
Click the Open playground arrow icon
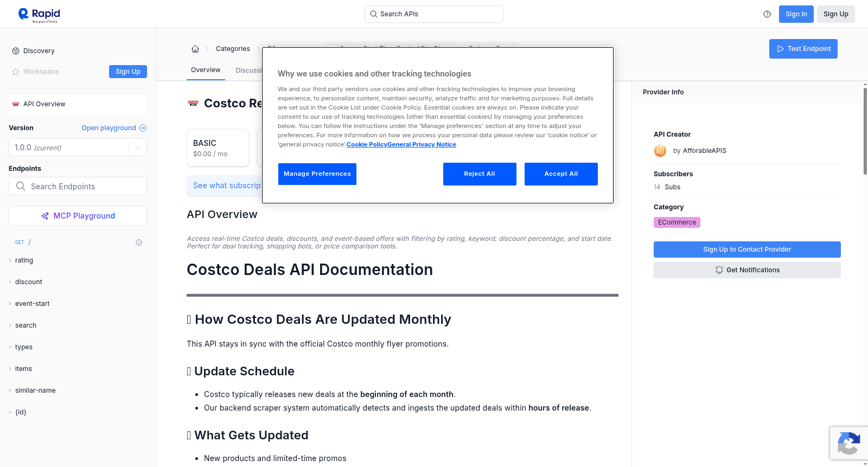[143, 128]
